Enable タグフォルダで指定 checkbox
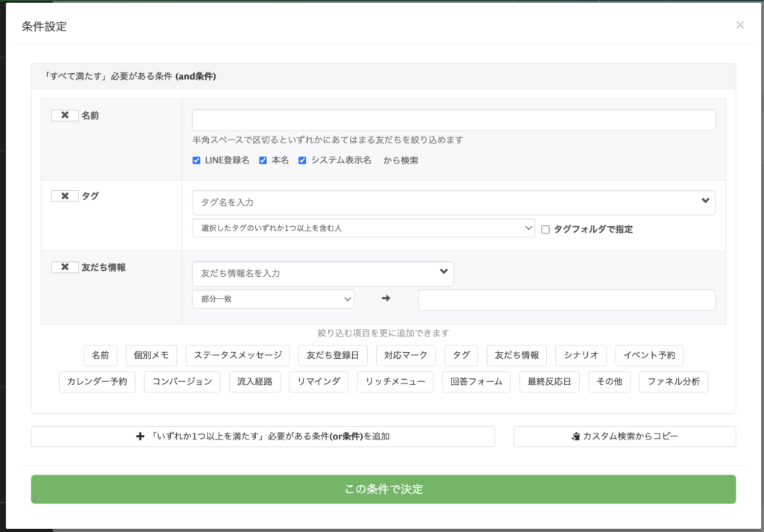 click(x=545, y=230)
